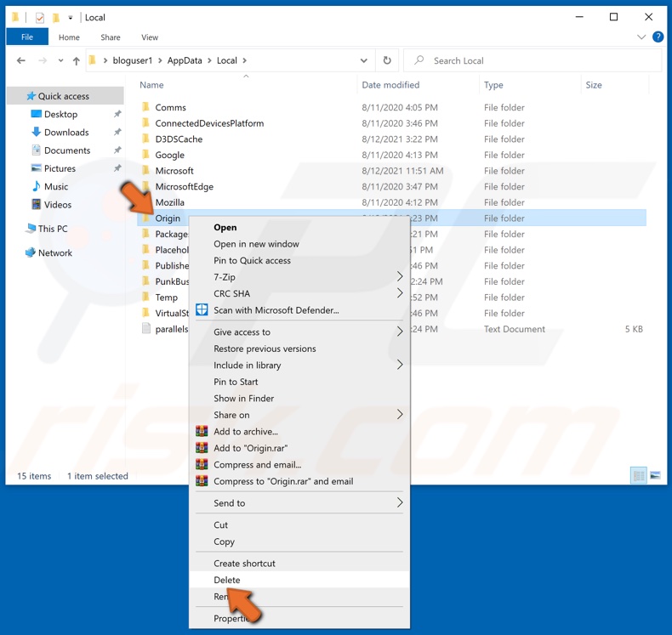Expand the ribbon chevron
The height and width of the screenshot is (635, 672).
click(641, 37)
